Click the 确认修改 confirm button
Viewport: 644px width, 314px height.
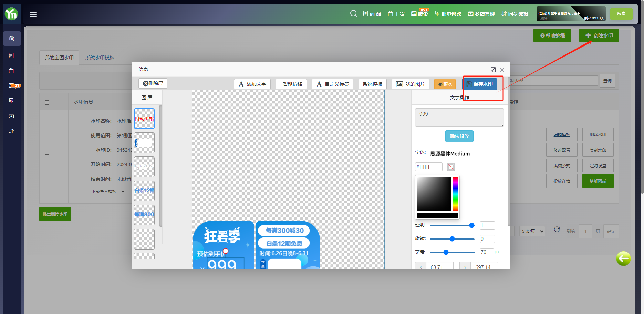point(459,136)
